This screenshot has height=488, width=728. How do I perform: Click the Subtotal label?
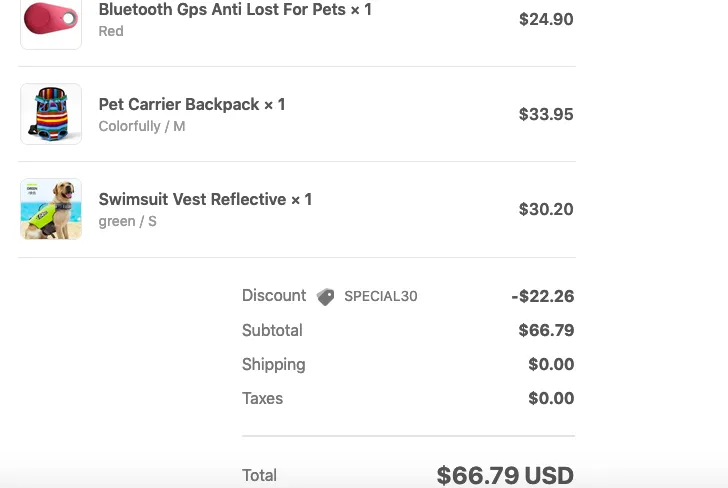pos(272,330)
